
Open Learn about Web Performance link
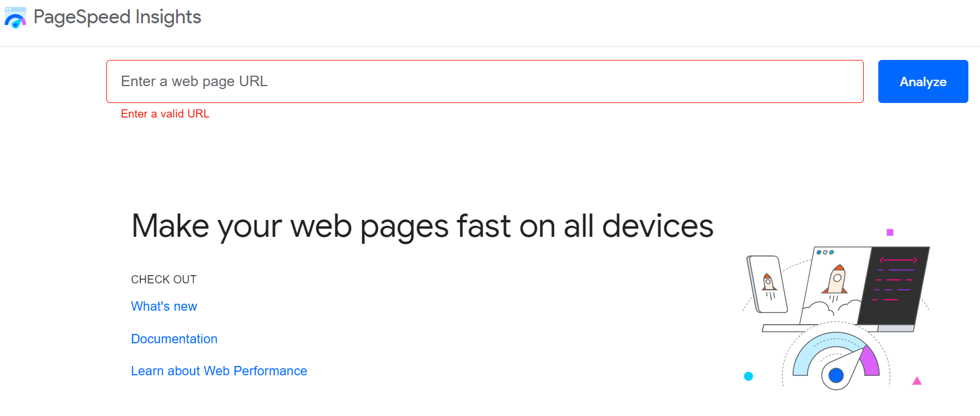219,371
